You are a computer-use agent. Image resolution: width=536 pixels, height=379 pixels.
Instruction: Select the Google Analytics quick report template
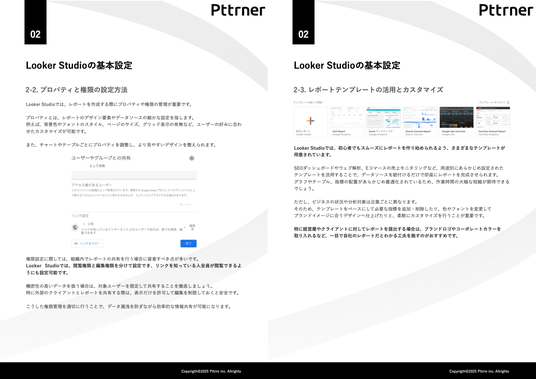click(347, 122)
